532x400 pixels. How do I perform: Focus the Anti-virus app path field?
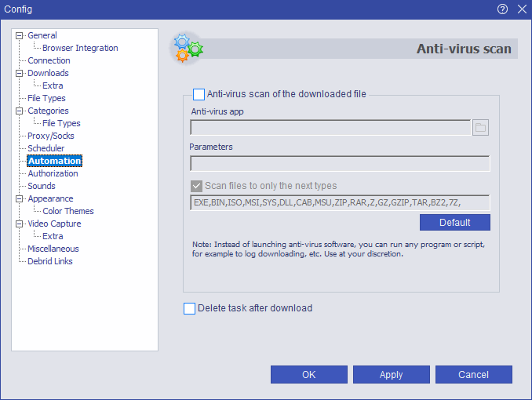[x=330, y=128]
